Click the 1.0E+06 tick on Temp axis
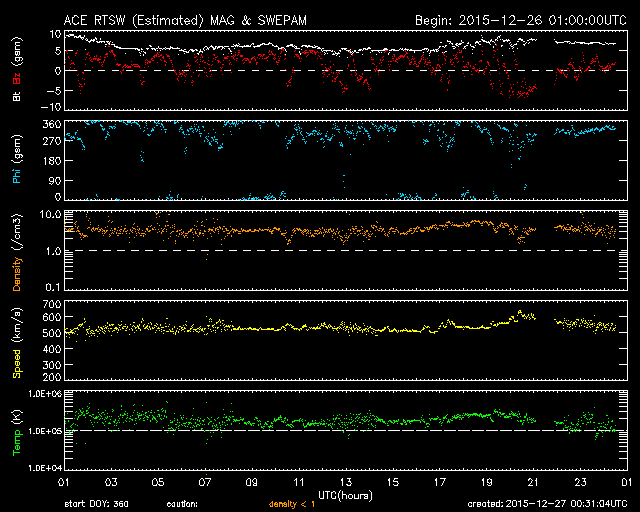Image resolution: width=640 pixels, height=512 pixels. [38, 394]
